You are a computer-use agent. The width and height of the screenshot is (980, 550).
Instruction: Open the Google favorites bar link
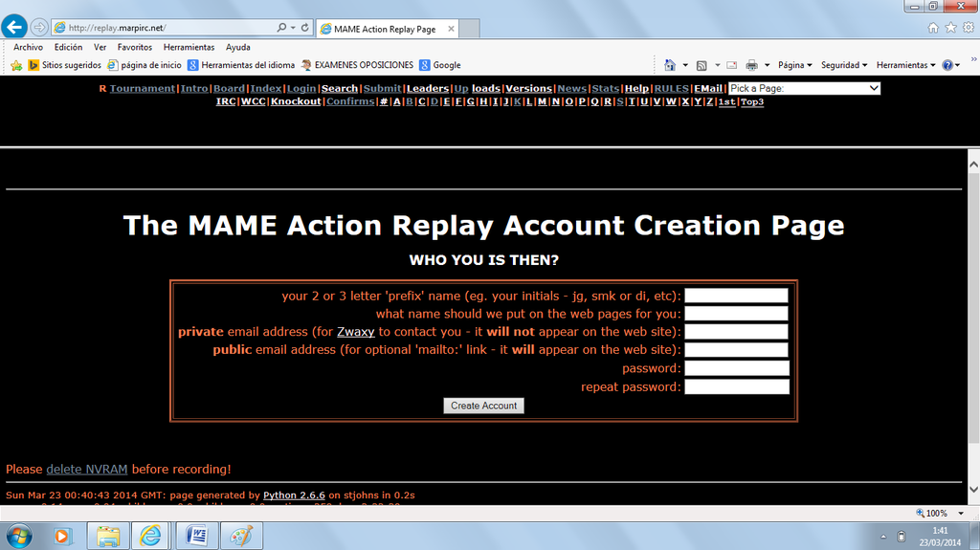(x=440, y=65)
